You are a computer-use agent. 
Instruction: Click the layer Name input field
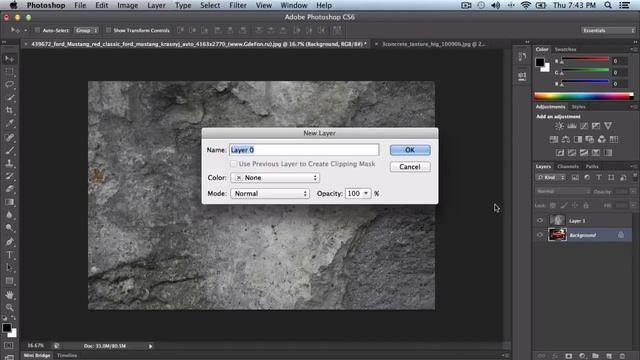point(304,150)
